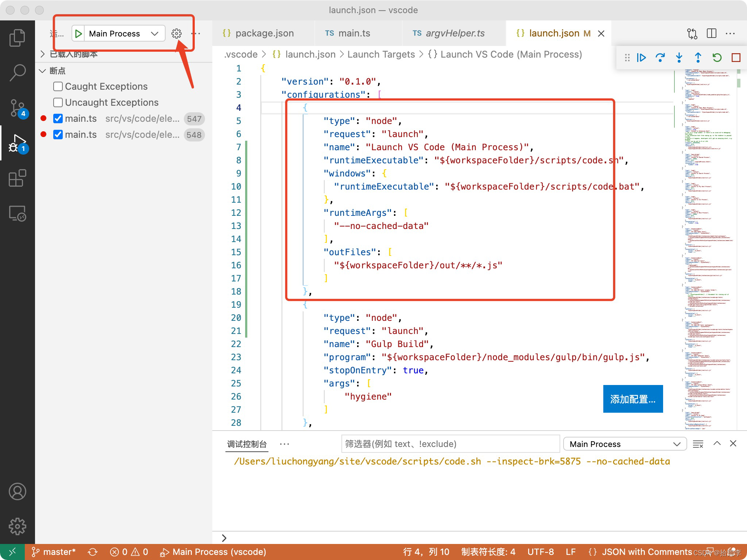
Task: Click the debug Step Over button
Action: click(660, 58)
